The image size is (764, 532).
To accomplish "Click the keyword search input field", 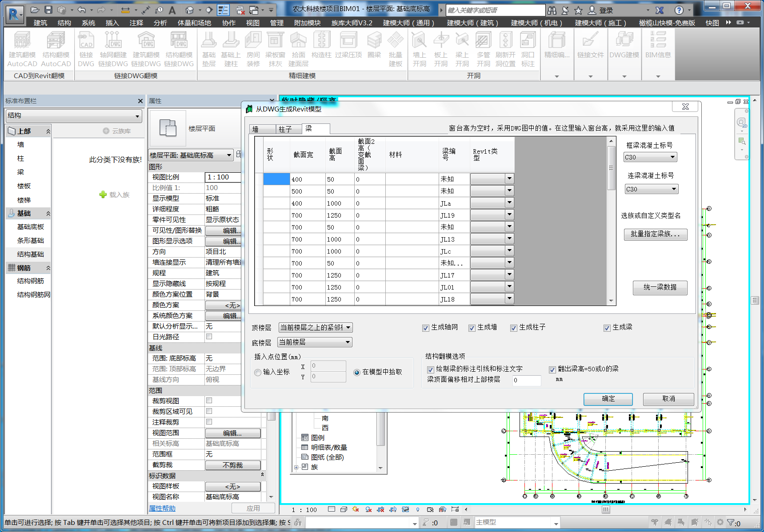I will (x=496, y=10).
